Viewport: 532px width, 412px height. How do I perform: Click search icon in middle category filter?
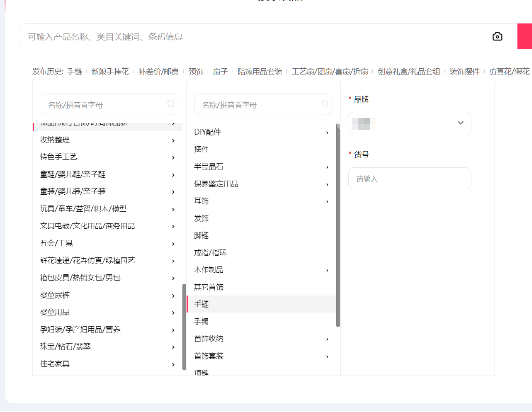(x=325, y=104)
